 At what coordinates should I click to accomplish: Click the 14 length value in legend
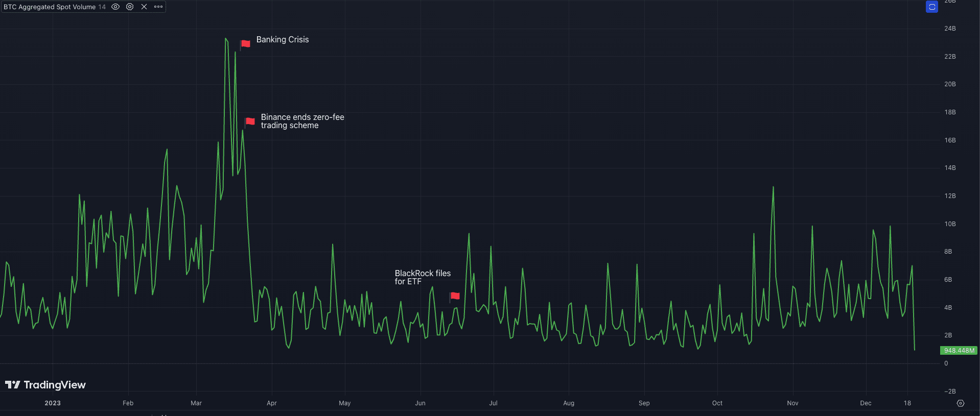102,7
